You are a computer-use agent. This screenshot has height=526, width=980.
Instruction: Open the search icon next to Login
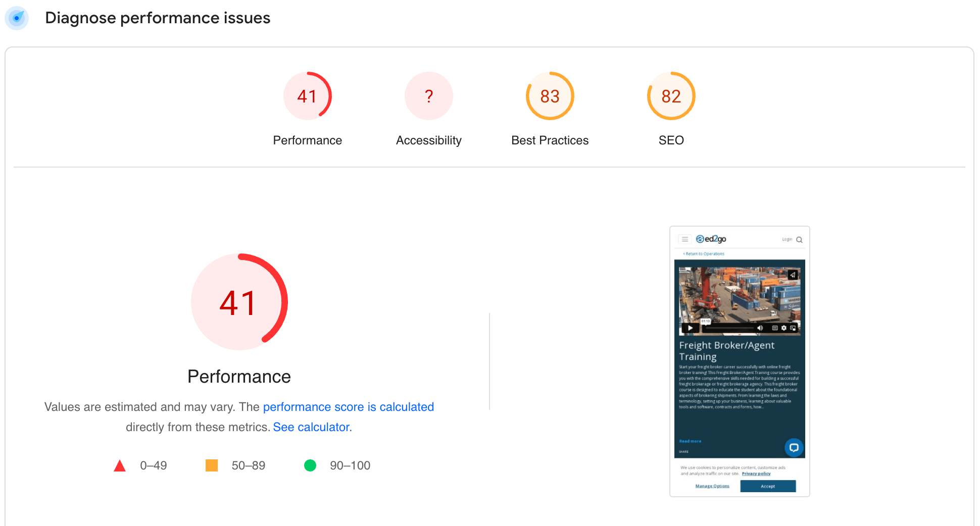tap(800, 240)
